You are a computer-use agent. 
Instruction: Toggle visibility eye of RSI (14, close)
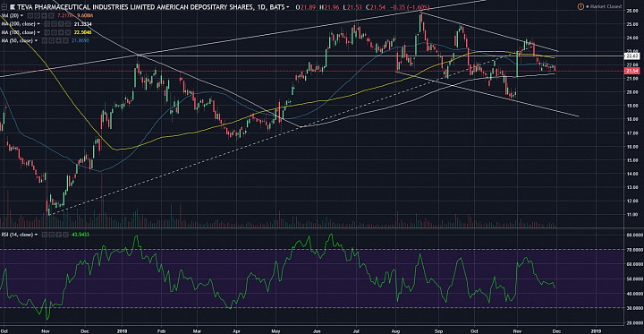click(x=45, y=235)
